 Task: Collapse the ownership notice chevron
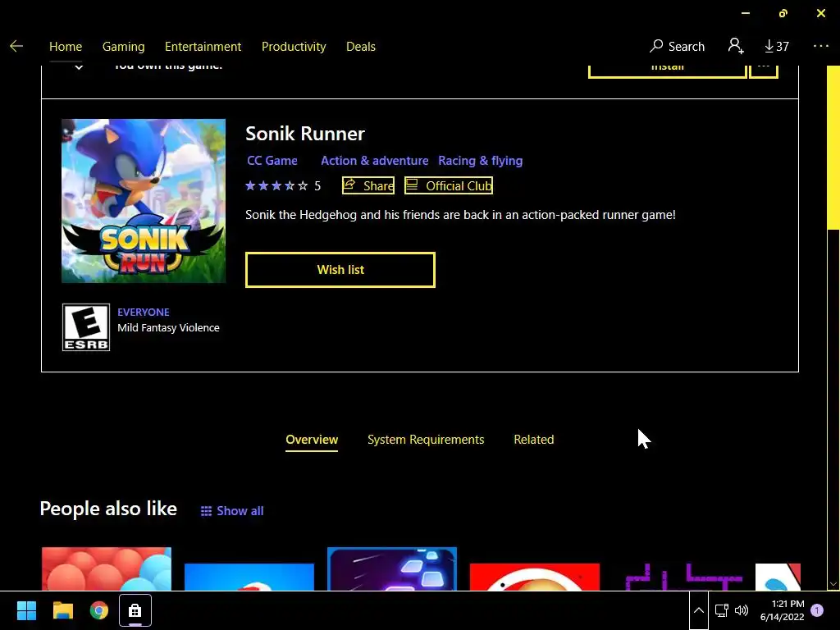[x=79, y=67]
